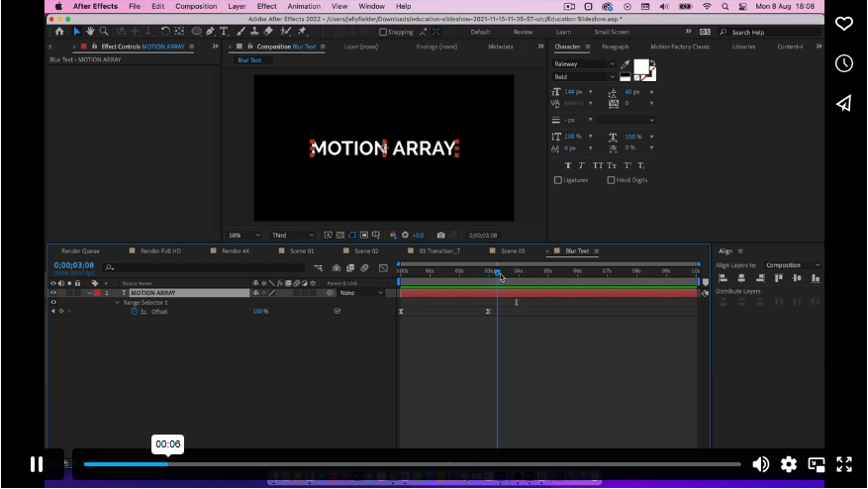
Task: Switch to Render Queue tab
Action: (80, 250)
